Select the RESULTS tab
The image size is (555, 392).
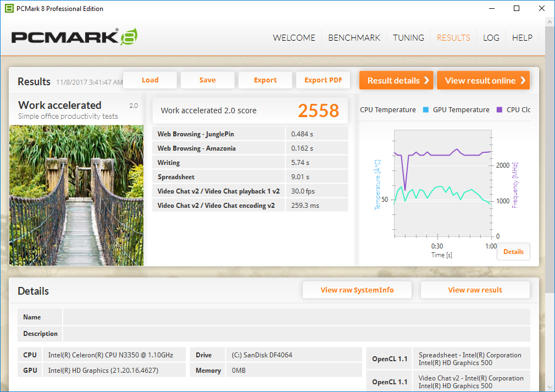[453, 38]
